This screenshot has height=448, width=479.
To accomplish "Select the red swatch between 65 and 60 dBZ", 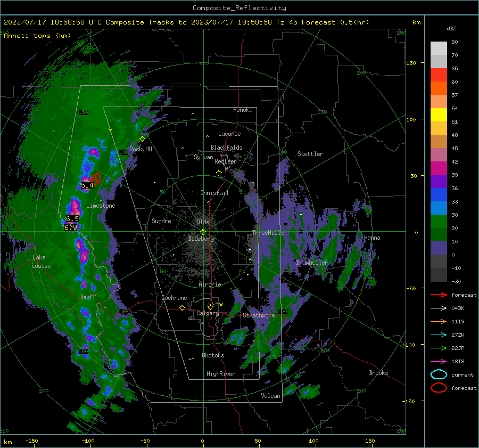I will click(439, 75).
